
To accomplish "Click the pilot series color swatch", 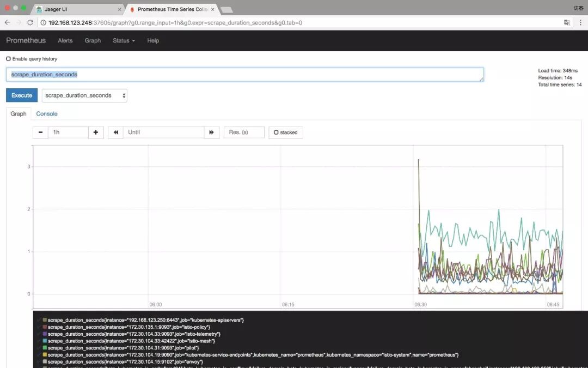I will (x=45, y=348).
